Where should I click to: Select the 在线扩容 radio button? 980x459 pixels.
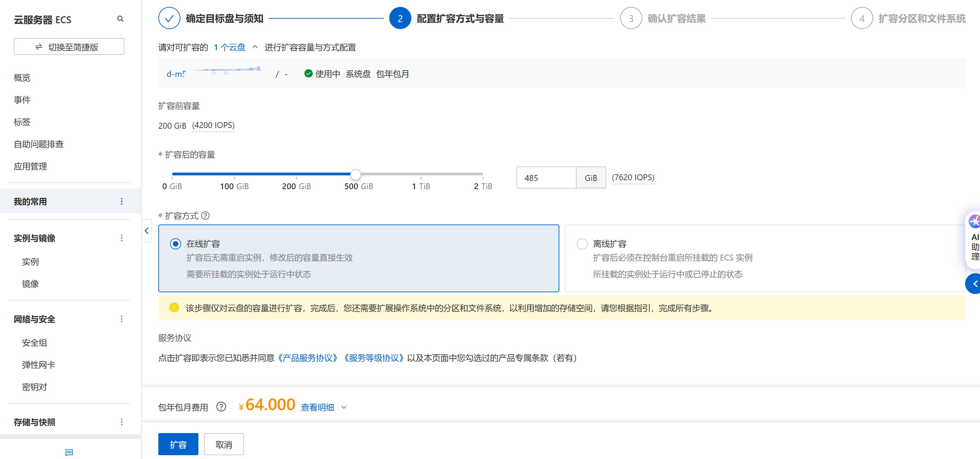tap(175, 244)
